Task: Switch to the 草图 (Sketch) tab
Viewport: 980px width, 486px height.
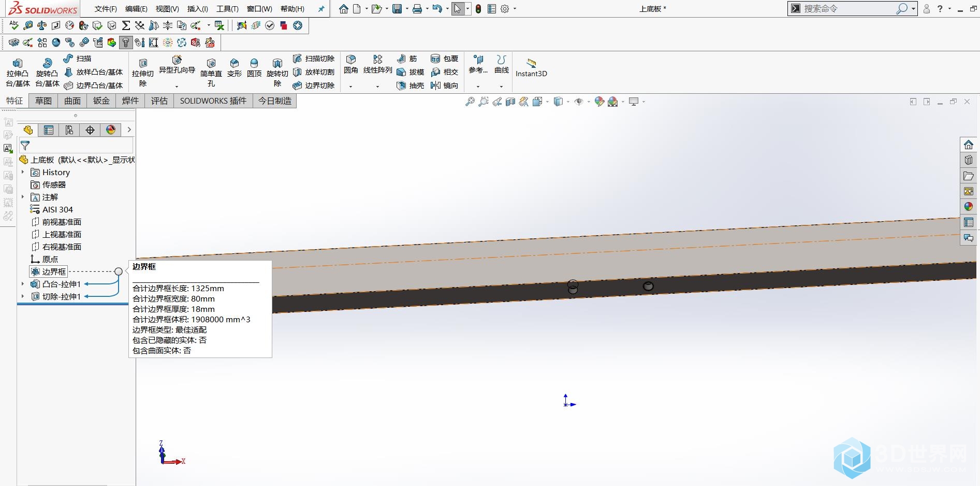Action: tap(43, 101)
